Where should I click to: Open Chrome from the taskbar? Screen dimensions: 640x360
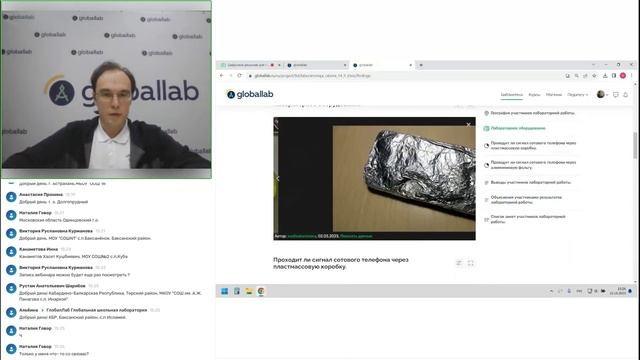(x=261, y=291)
